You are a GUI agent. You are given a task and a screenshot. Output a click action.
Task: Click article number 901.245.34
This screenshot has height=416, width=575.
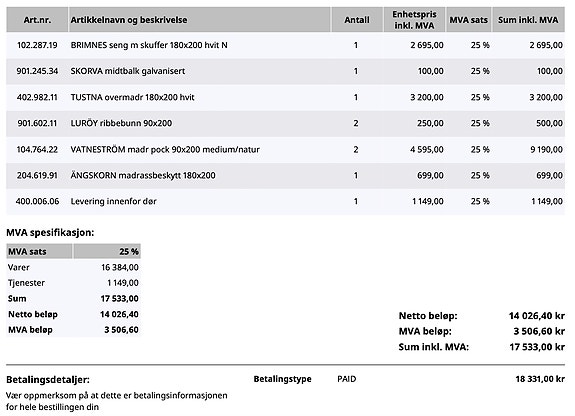37,71
